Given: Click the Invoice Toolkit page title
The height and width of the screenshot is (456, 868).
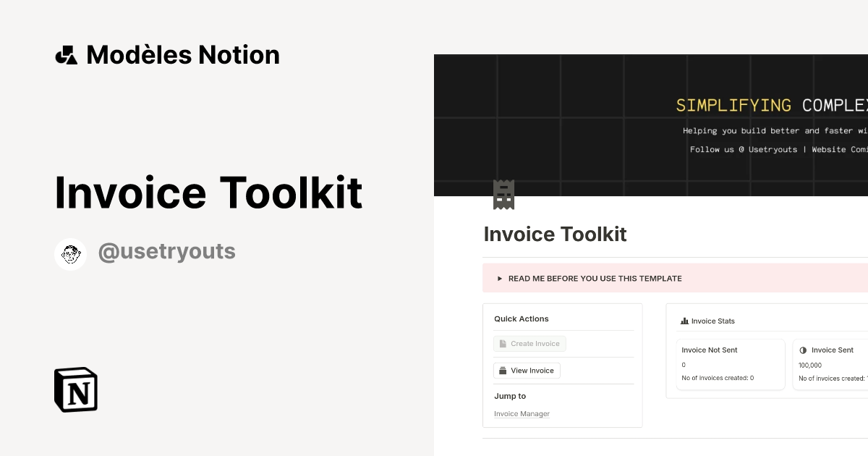Looking at the screenshot, I should coord(555,234).
